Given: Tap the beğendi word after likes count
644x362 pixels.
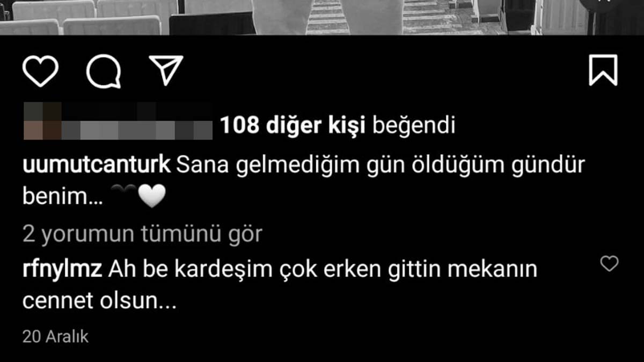Looking at the screenshot, I should pyautogui.click(x=413, y=126).
